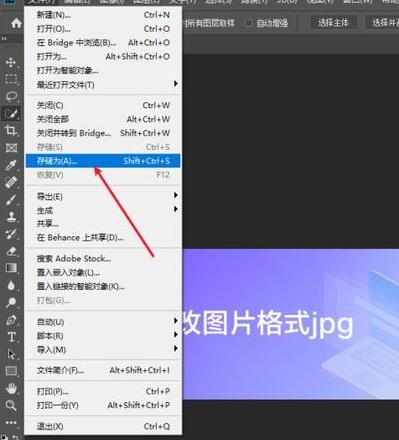The height and width of the screenshot is (440, 399).
Task: Select the Hand tool
Action: (11, 388)
